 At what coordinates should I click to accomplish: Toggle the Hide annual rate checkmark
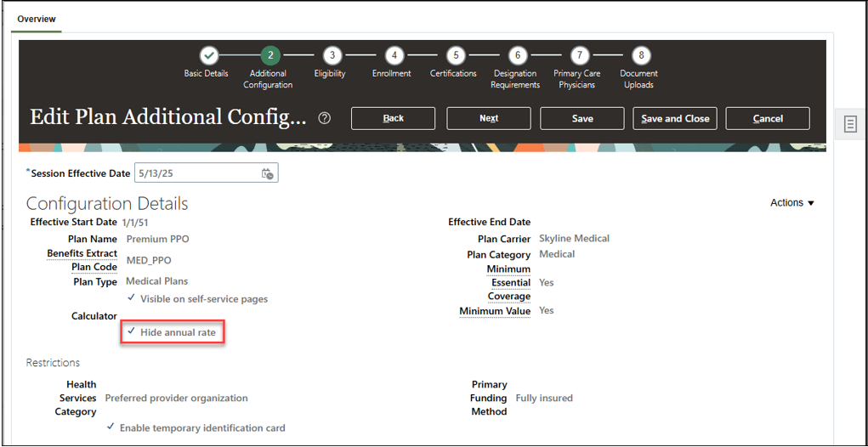coord(131,331)
